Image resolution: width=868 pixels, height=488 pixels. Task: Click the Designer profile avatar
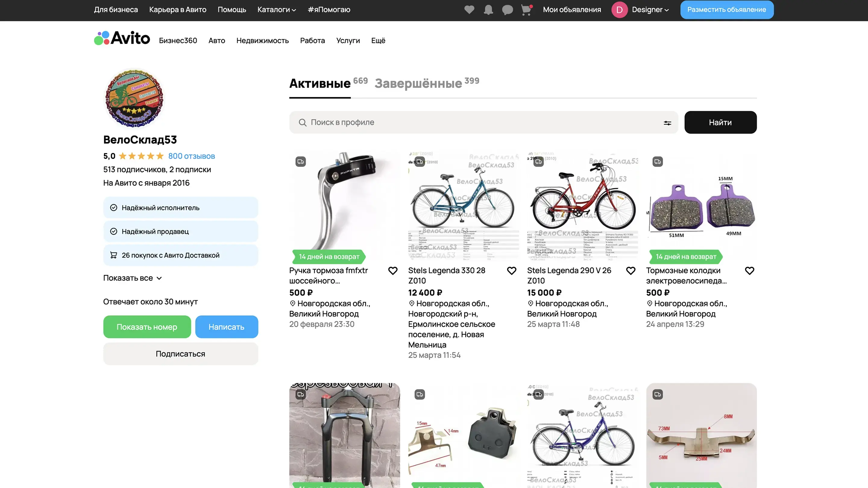point(619,9)
